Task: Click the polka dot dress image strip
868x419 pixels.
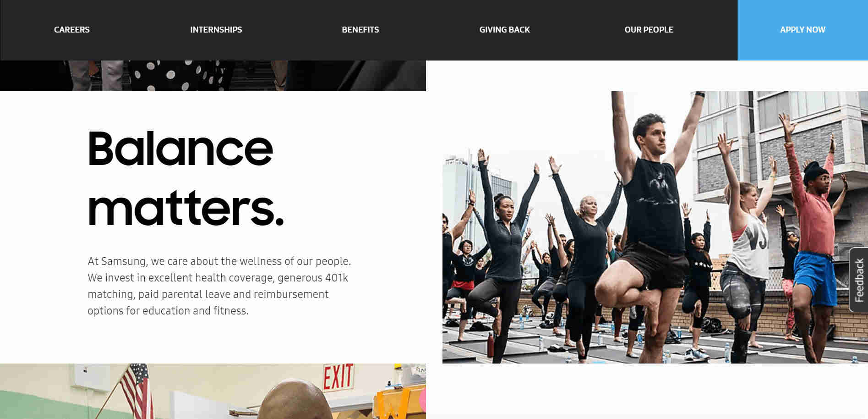Action: click(x=213, y=76)
